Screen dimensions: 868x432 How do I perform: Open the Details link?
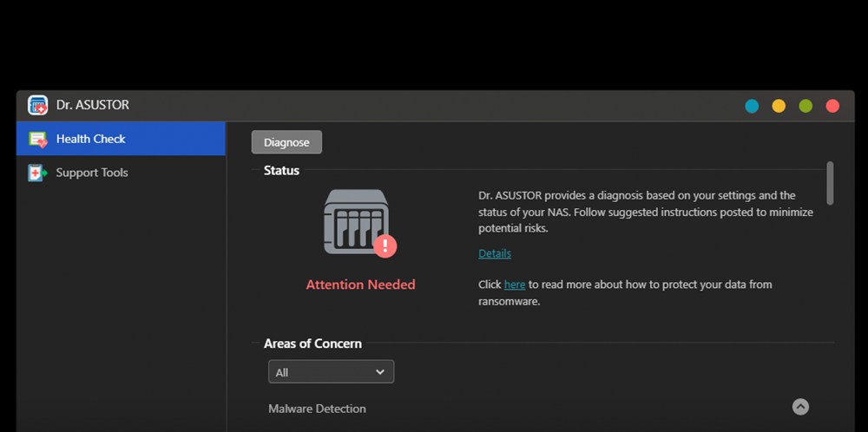click(x=495, y=253)
